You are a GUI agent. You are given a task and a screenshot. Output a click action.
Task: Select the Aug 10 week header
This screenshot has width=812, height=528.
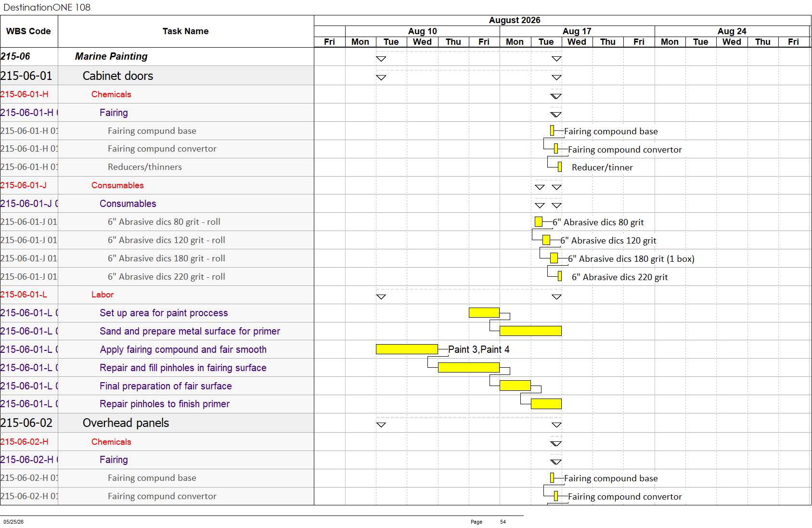pos(423,31)
